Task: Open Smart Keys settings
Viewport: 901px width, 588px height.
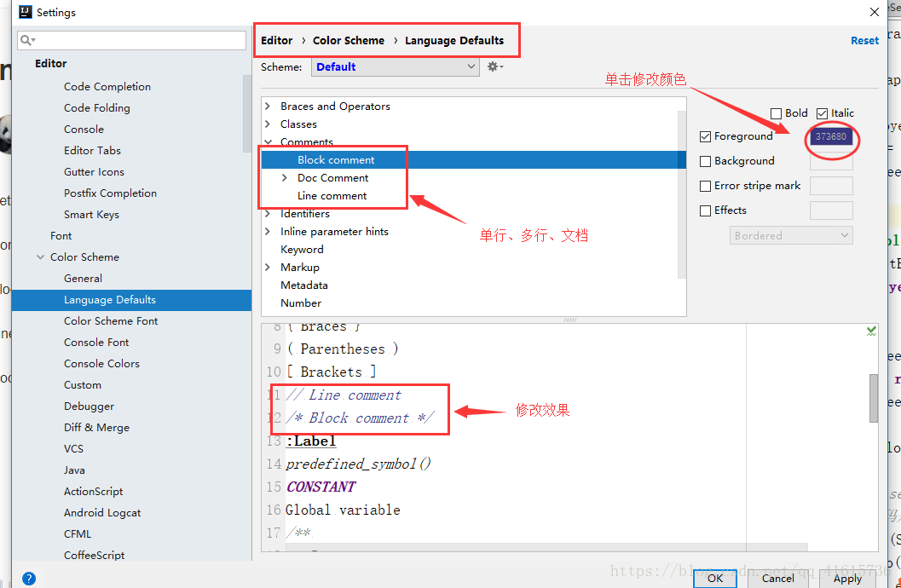Action: pos(91,215)
